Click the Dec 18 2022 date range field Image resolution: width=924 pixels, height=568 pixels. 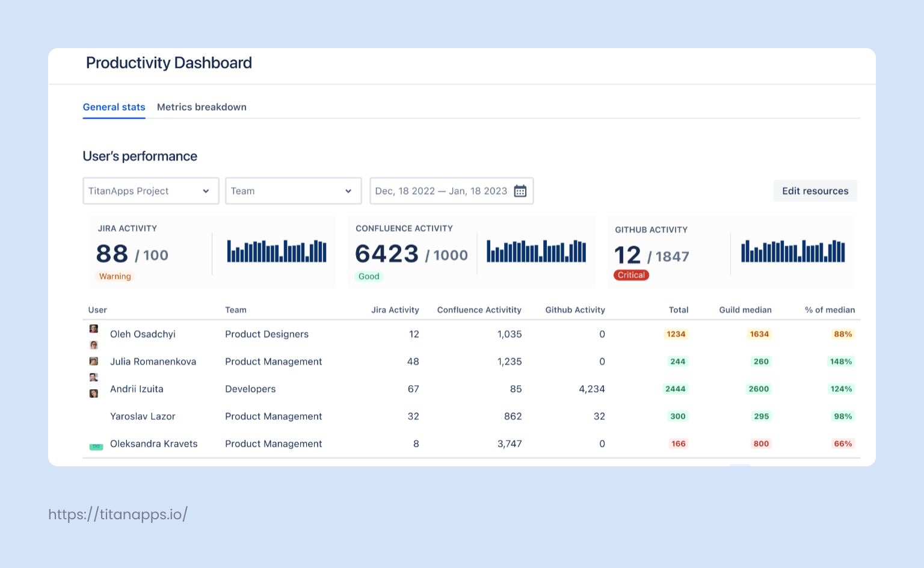point(440,191)
